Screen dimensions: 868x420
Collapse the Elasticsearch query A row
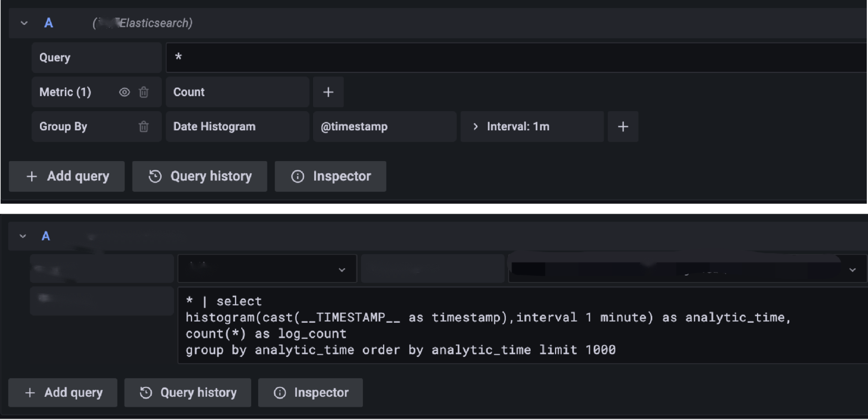24,23
